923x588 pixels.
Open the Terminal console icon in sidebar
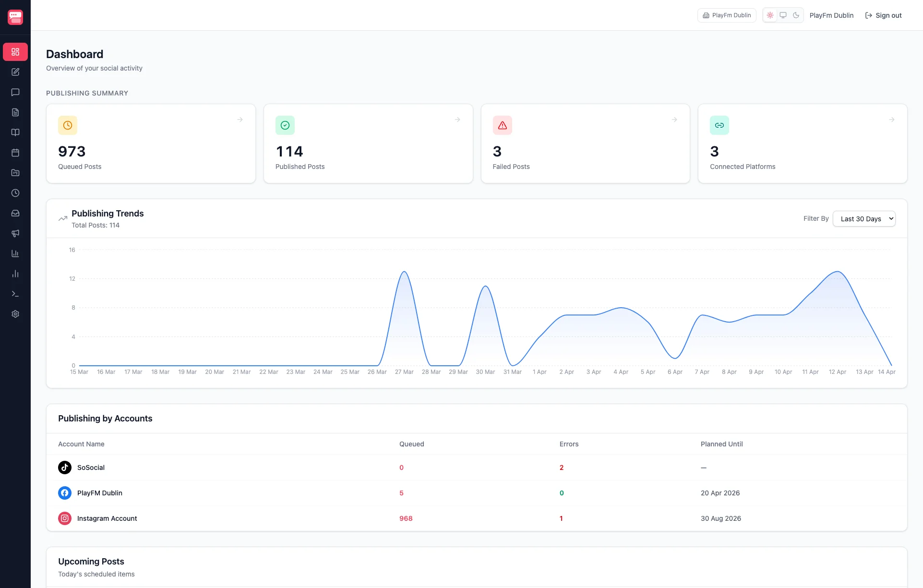pyautogui.click(x=15, y=294)
